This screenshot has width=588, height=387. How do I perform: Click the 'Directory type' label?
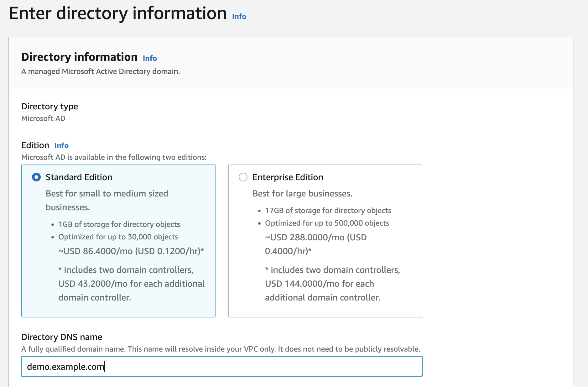pyautogui.click(x=49, y=107)
